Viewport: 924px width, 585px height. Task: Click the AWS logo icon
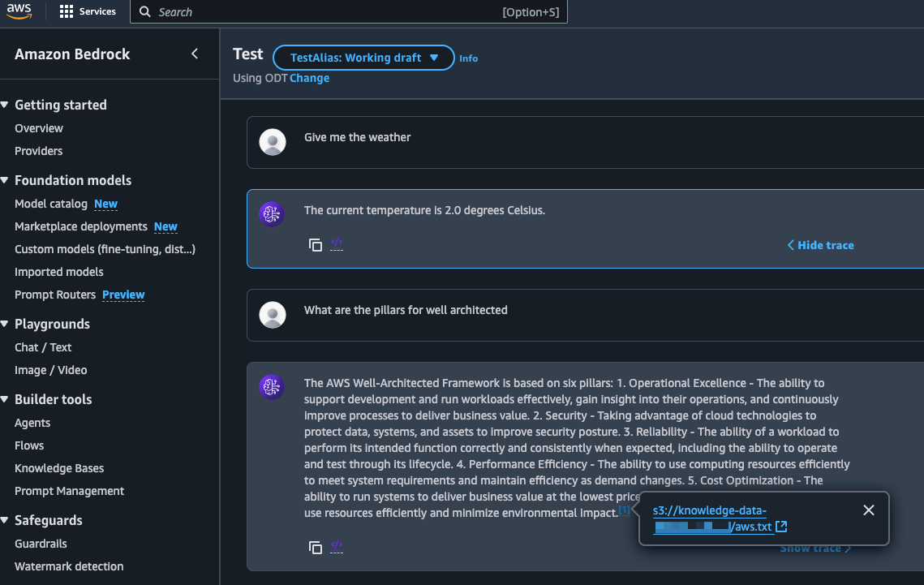[19, 11]
